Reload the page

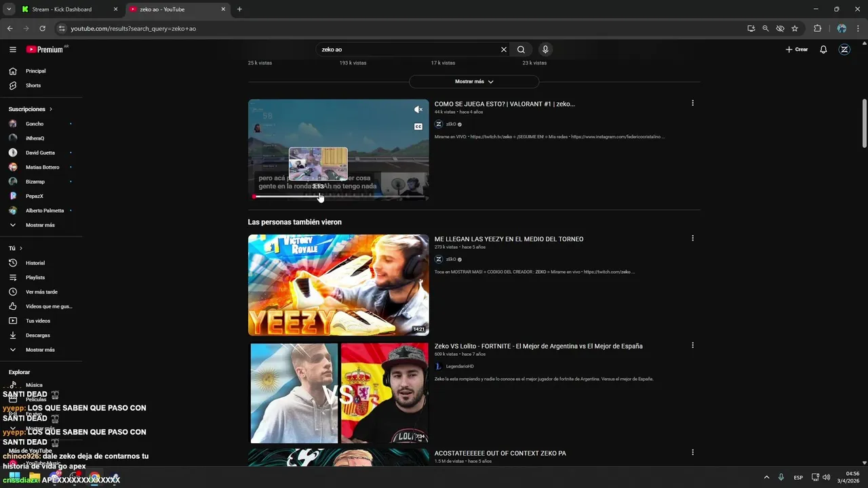pyautogui.click(x=42, y=28)
